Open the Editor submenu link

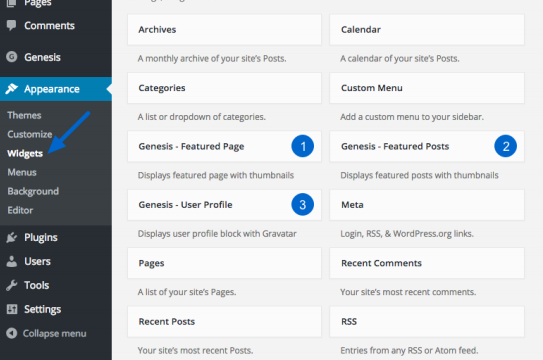tap(20, 210)
